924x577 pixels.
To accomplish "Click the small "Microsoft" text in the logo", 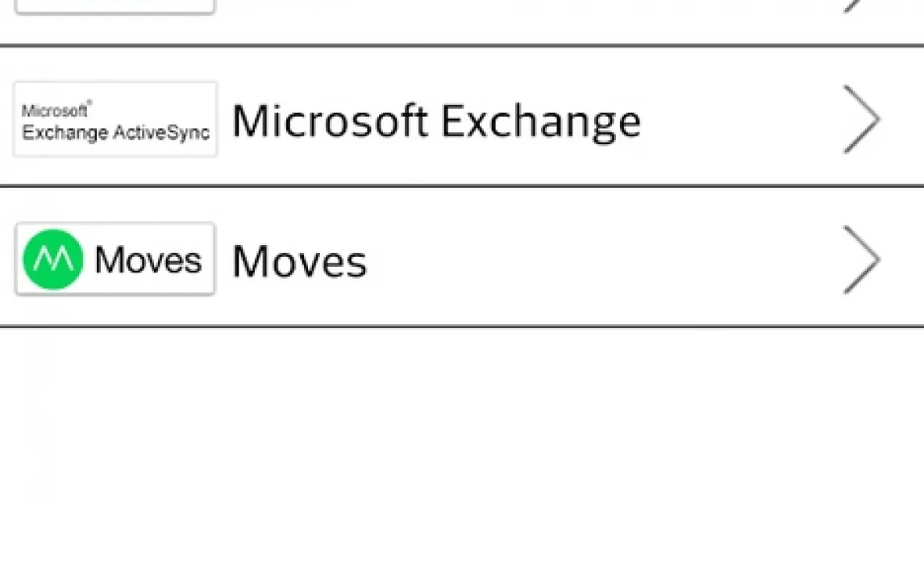I will pos(55,111).
